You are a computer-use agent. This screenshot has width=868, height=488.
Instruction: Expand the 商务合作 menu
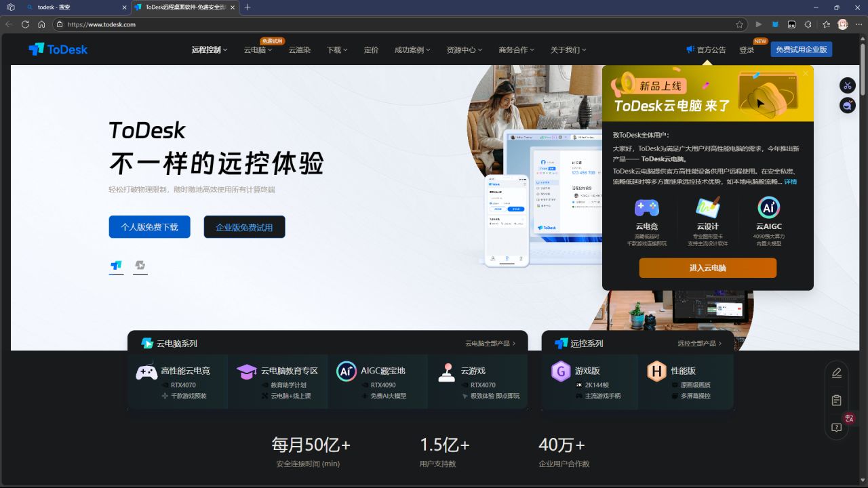[517, 49]
